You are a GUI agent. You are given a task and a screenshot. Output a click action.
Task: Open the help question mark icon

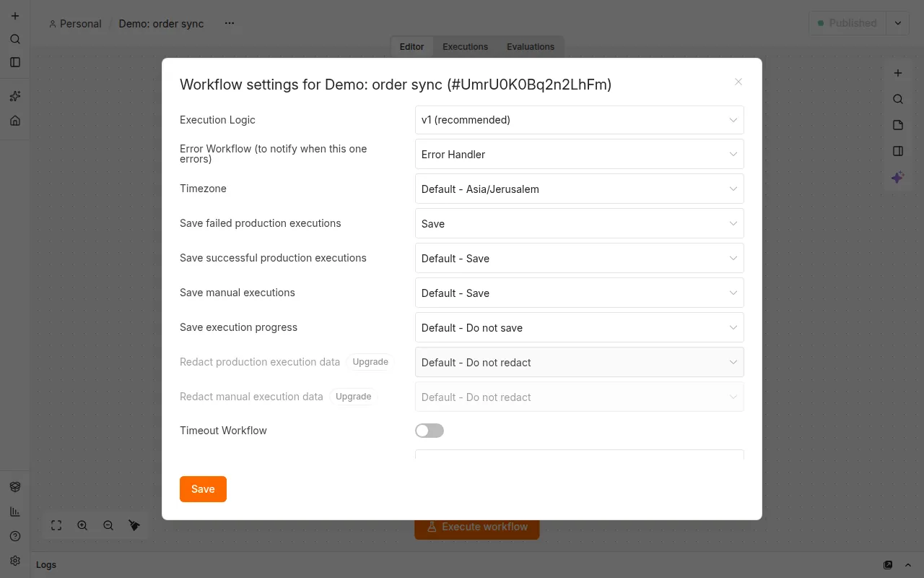15,536
